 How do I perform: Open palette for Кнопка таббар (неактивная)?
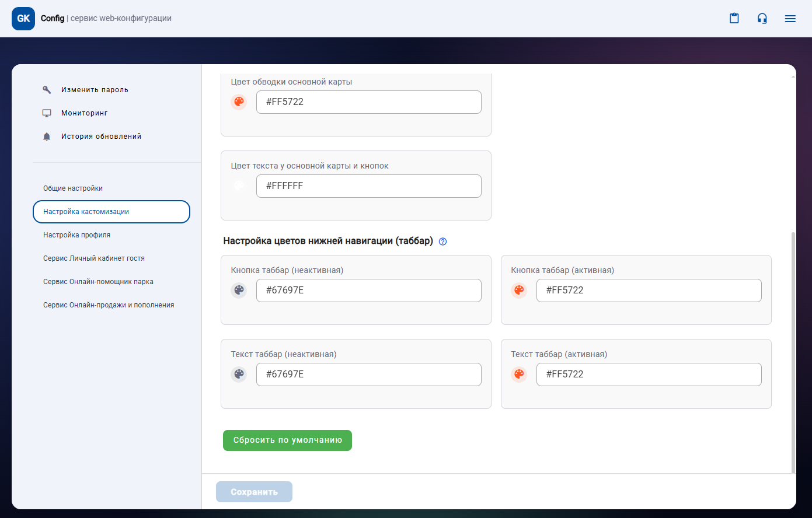(239, 290)
